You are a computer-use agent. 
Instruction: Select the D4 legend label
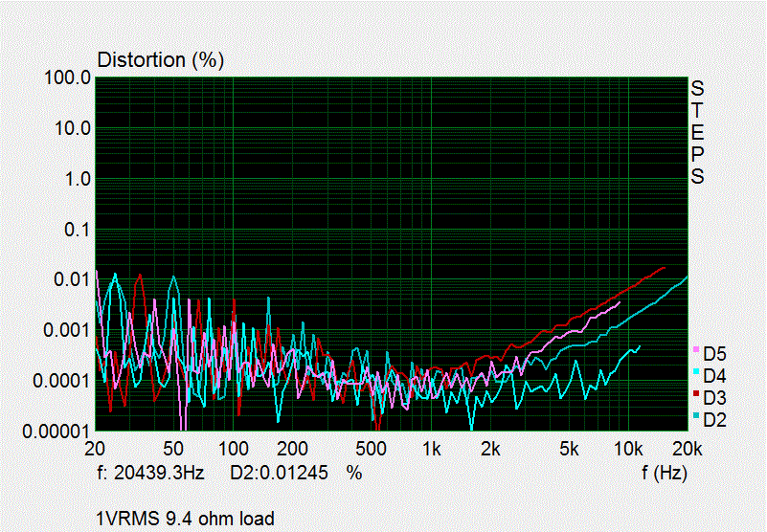[714, 376]
